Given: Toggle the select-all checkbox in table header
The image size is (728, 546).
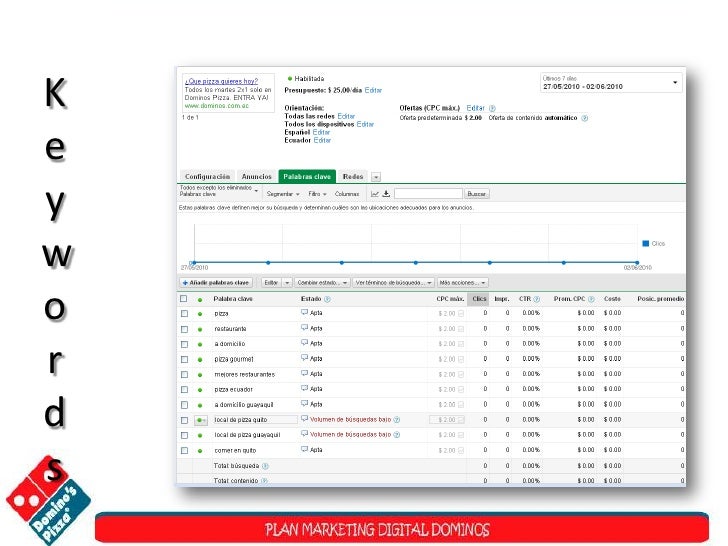Looking at the screenshot, I should click(x=184, y=299).
